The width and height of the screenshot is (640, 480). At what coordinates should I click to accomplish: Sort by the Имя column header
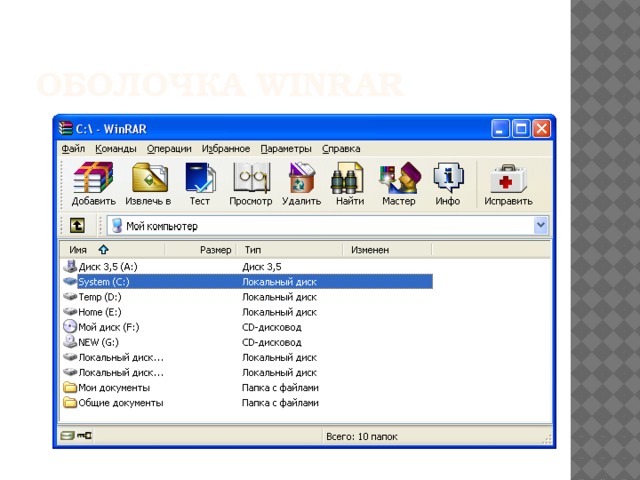pos(112,249)
